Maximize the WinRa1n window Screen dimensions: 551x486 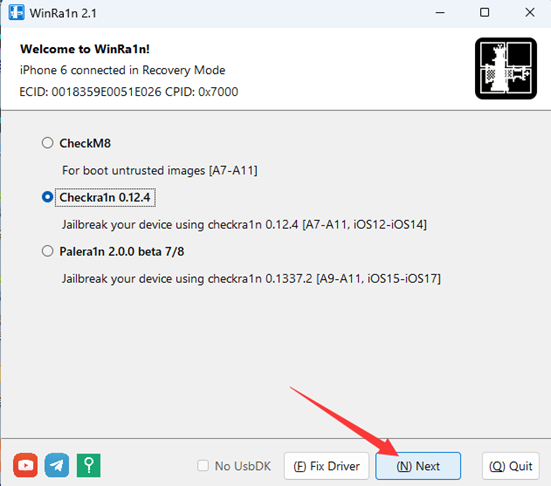tap(485, 13)
